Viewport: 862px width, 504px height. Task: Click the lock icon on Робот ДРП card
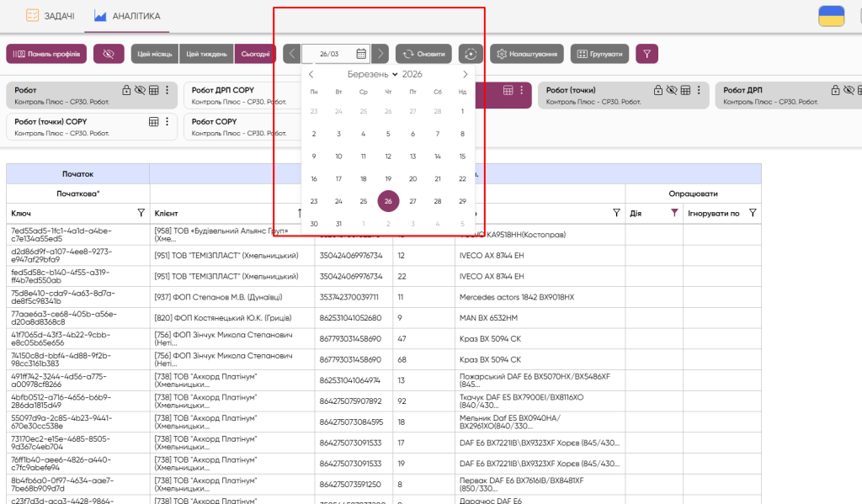point(836,90)
